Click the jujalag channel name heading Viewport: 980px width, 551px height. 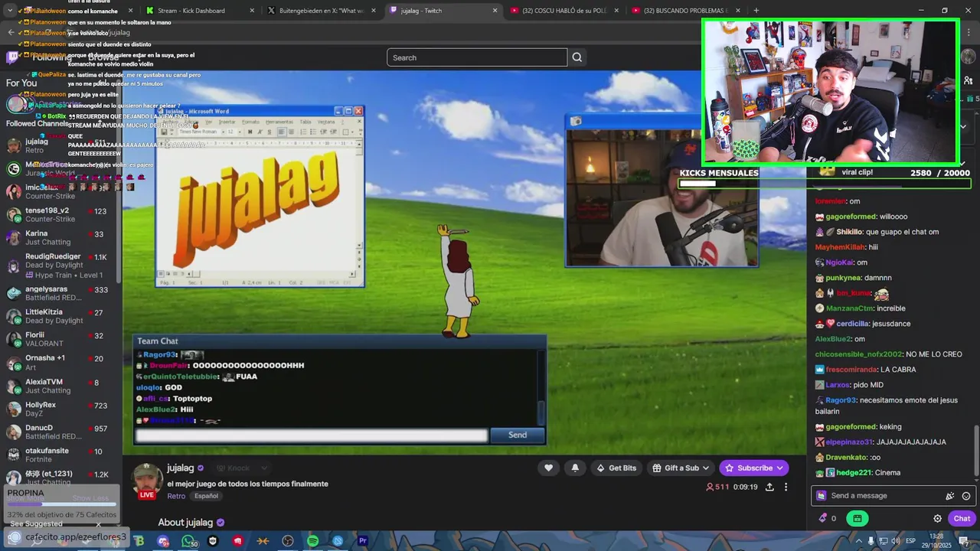click(x=181, y=468)
